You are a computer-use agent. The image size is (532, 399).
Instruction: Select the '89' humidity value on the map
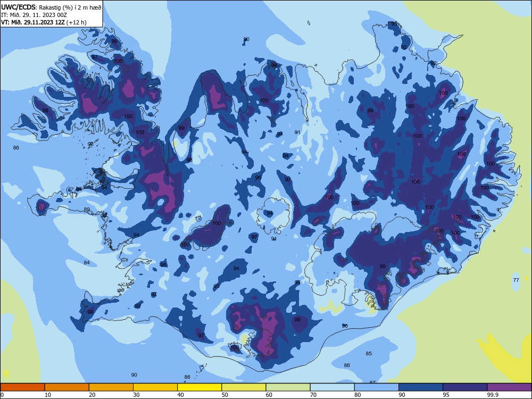(87, 209)
